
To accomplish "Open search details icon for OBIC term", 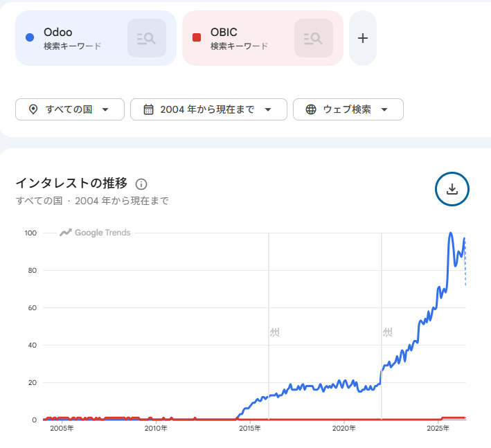I will coord(314,38).
